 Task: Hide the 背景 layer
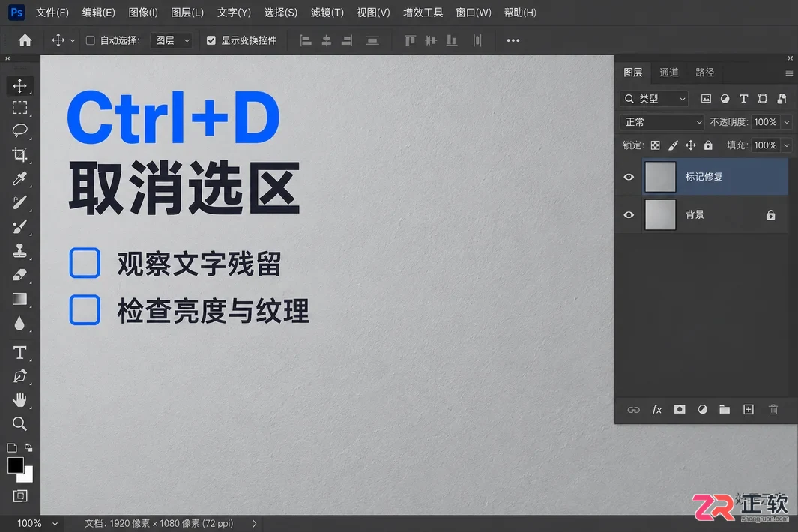[629, 215]
